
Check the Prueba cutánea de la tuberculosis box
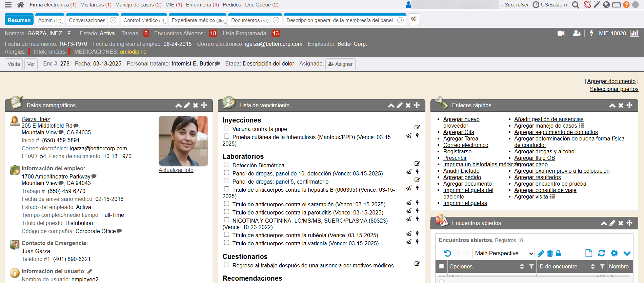click(226, 136)
